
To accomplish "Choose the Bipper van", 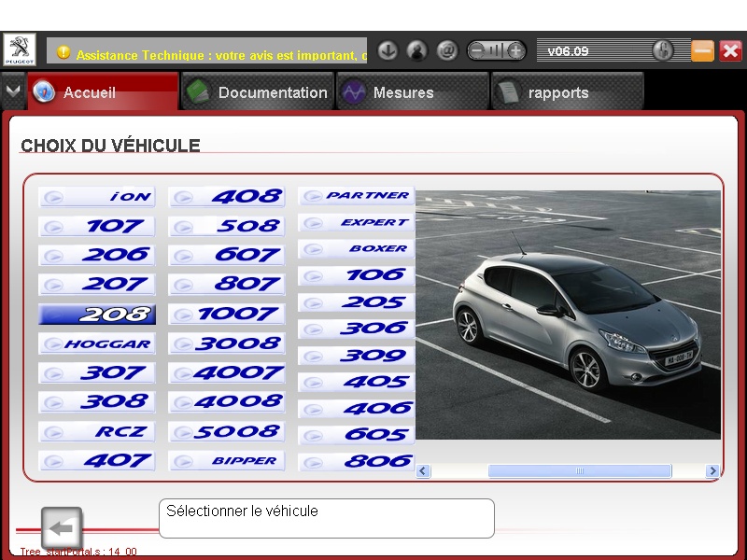I will (227, 461).
